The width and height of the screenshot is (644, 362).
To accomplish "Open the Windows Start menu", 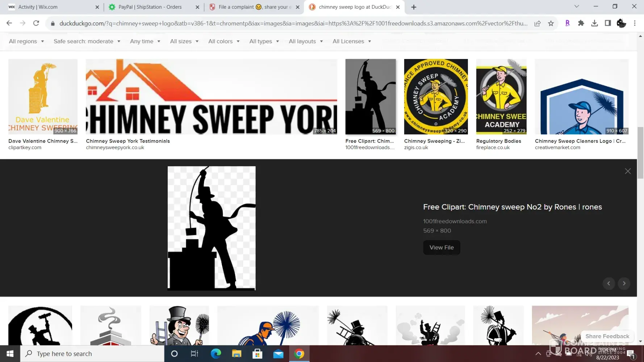I will (10, 354).
